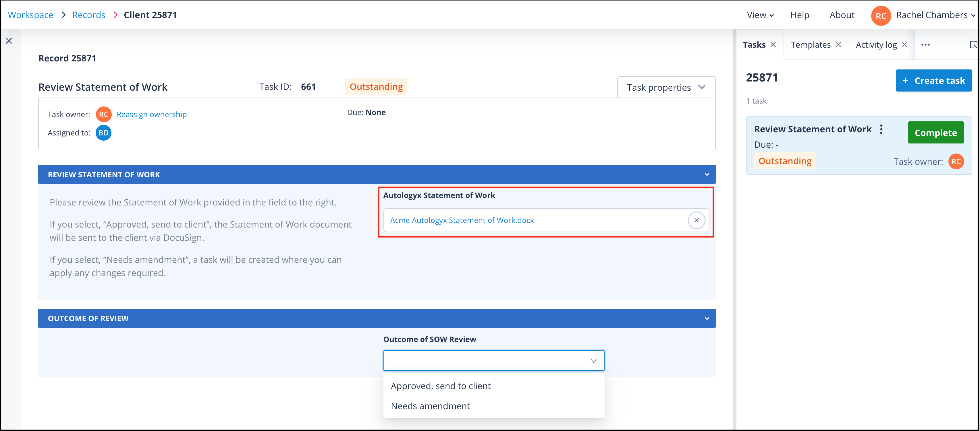Close the Templates tab
The image size is (980, 431).
click(838, 44)
